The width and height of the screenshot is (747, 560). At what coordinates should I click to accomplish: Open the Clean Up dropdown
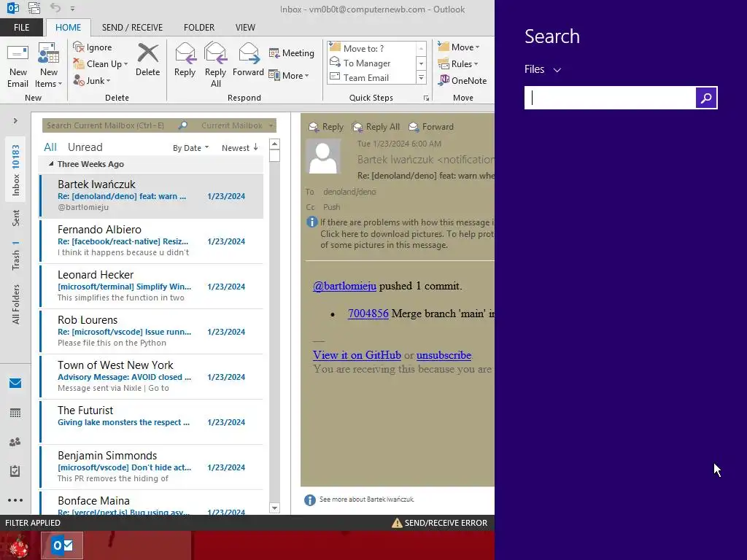101,64
